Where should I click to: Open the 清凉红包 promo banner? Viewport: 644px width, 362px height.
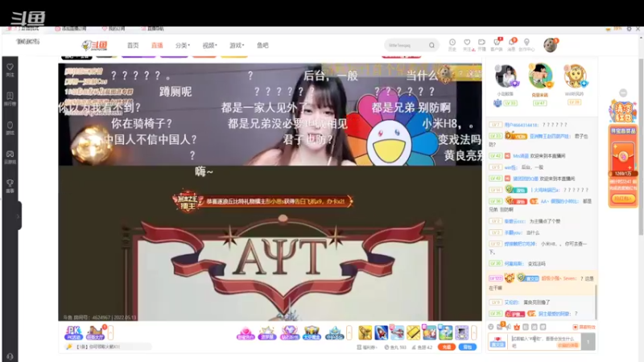[622, 111]
